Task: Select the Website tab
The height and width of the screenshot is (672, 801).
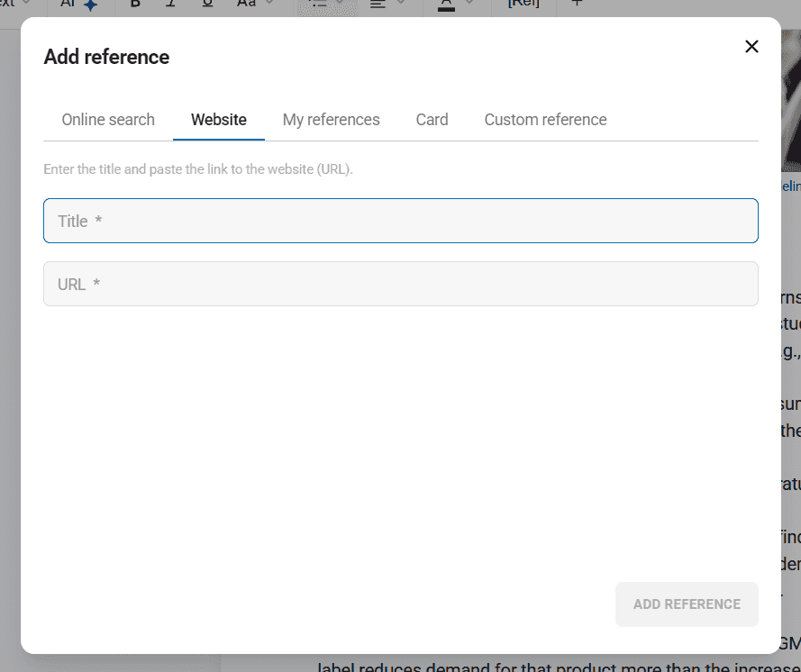Action: pos(219,120)
